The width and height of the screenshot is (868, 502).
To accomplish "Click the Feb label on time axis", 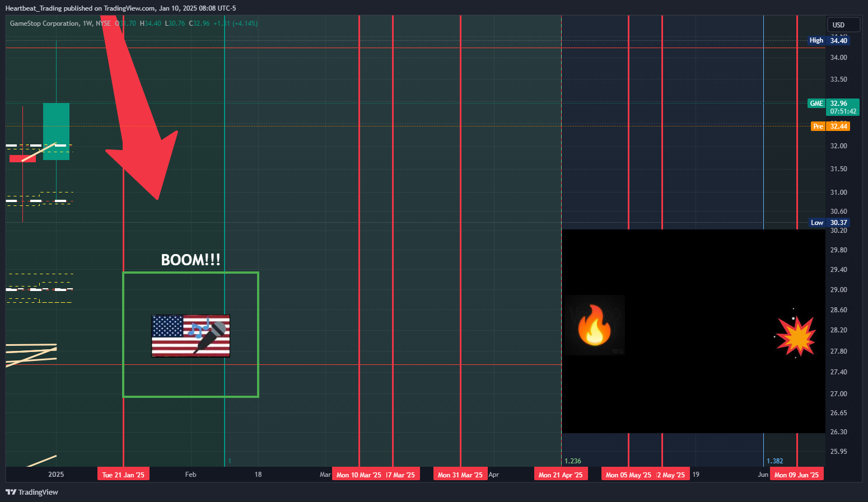I will point(191,475).
